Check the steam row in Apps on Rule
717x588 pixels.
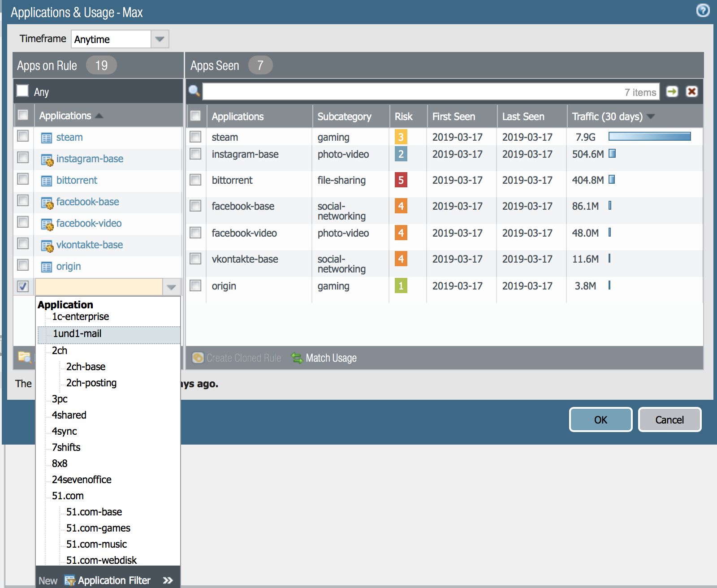pyautogui.click(x=23, y=136)
